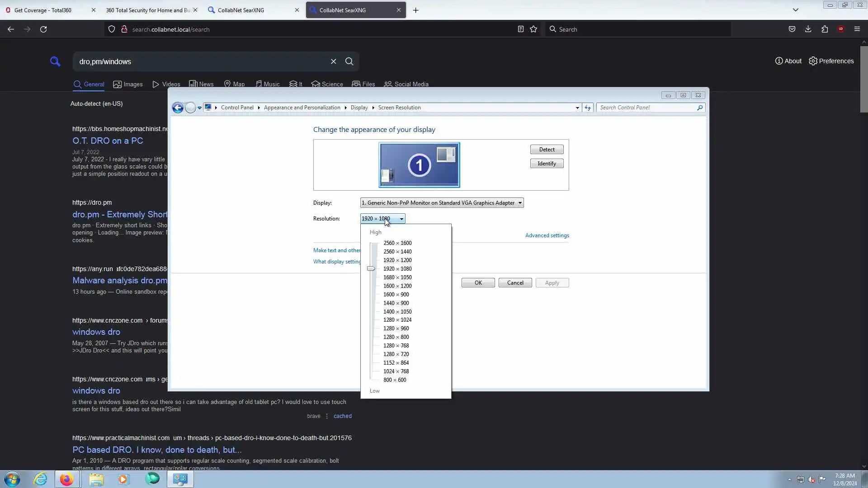Screen dimensions: 868x488
Task: Switch to the Images search tab
Action: click(x=128, y=84)
